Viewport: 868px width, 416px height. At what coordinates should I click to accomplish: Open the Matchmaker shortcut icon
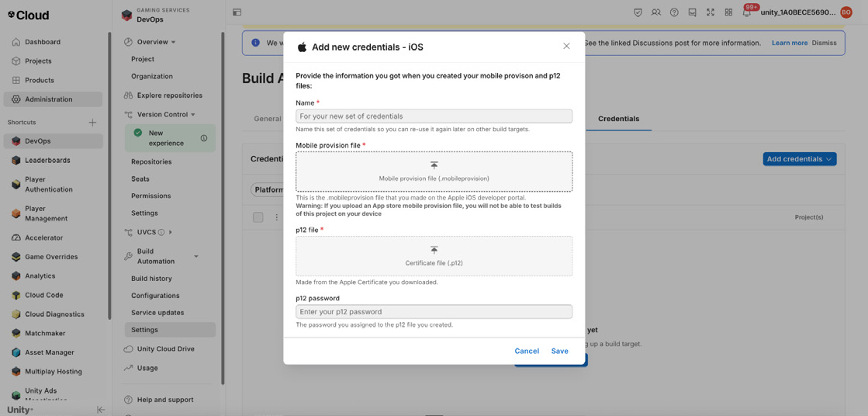pos(16,334)
